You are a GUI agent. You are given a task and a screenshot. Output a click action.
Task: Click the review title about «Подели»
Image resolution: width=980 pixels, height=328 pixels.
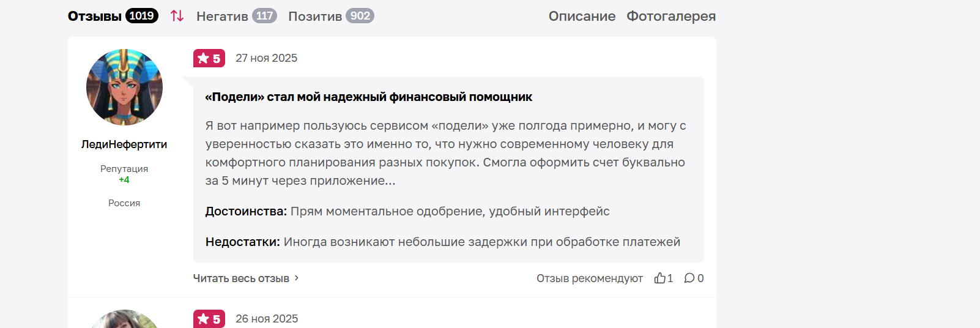click(368, 97)
